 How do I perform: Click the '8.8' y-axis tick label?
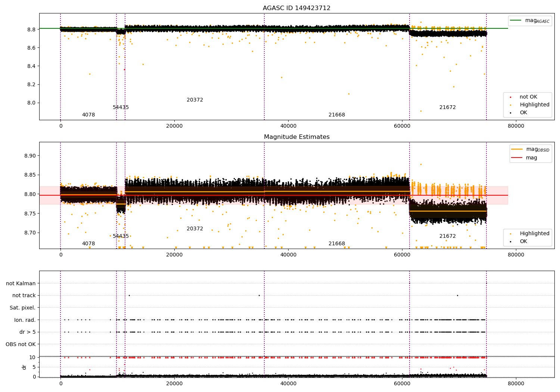point(31,29)
